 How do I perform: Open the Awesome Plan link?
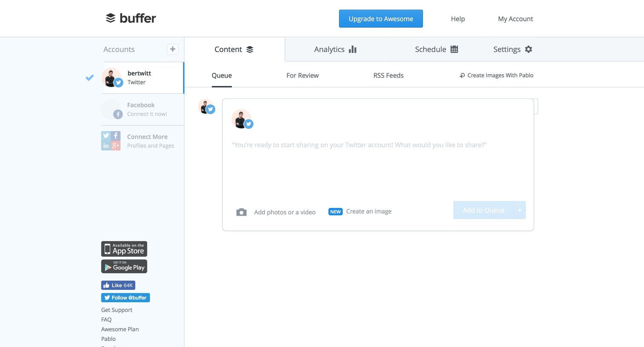[120, 329]
